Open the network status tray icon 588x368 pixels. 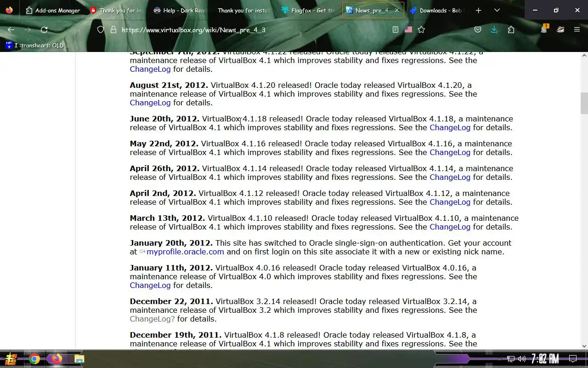pyautogui.click(x=511, y=359)
